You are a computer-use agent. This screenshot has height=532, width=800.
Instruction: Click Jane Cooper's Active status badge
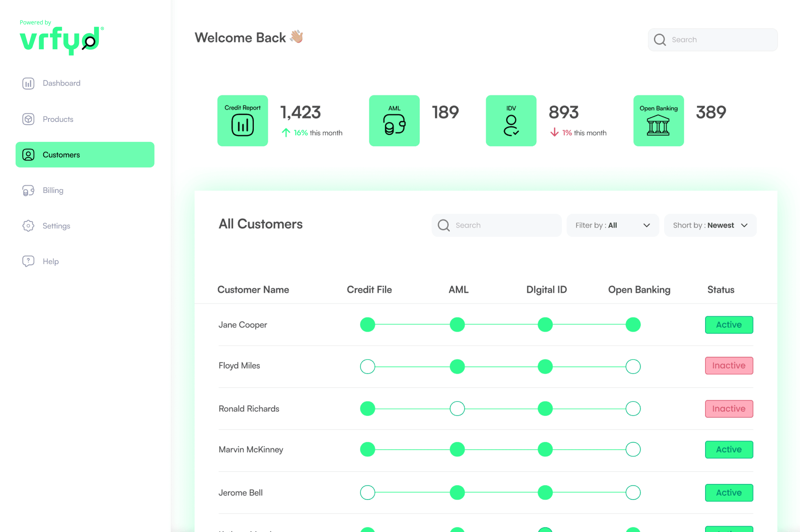point(729,325)
